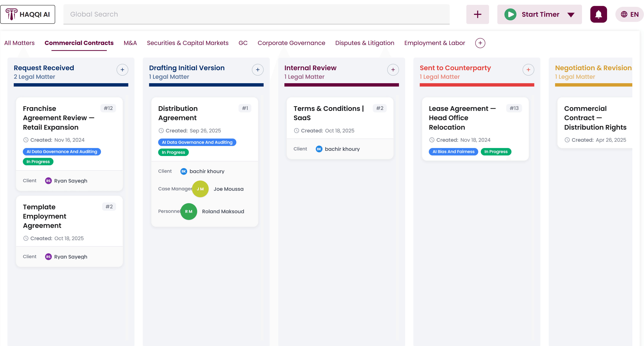Click the notification bell
The width and height of the screenshot is (644, 346).
pyautogui.click(x=599, y=14)
